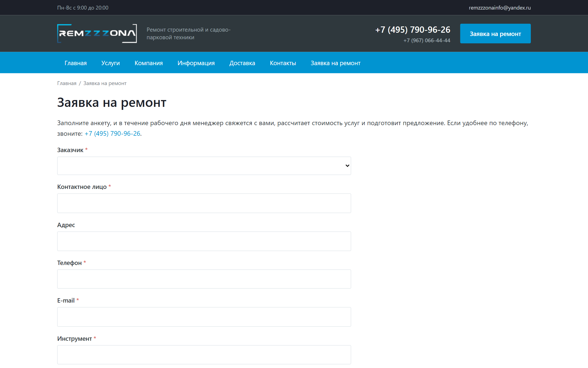
Task: Click the working hours text Пн-Вс с 9:00 до 20:00
Action: (83, 8)
